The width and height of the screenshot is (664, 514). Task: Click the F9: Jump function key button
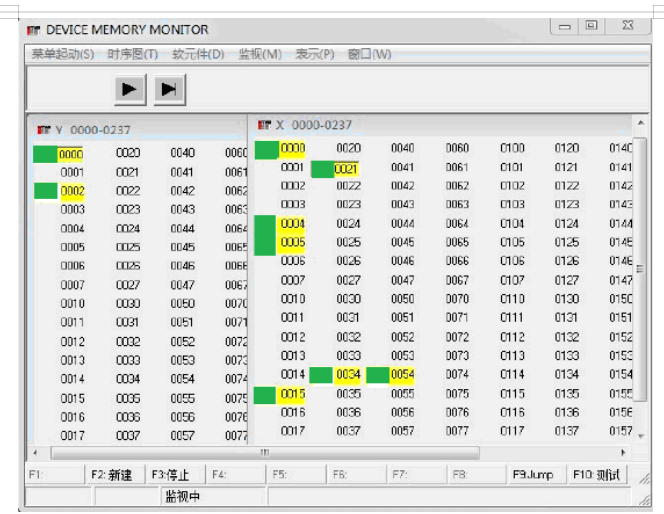click(x=536, y=475)
